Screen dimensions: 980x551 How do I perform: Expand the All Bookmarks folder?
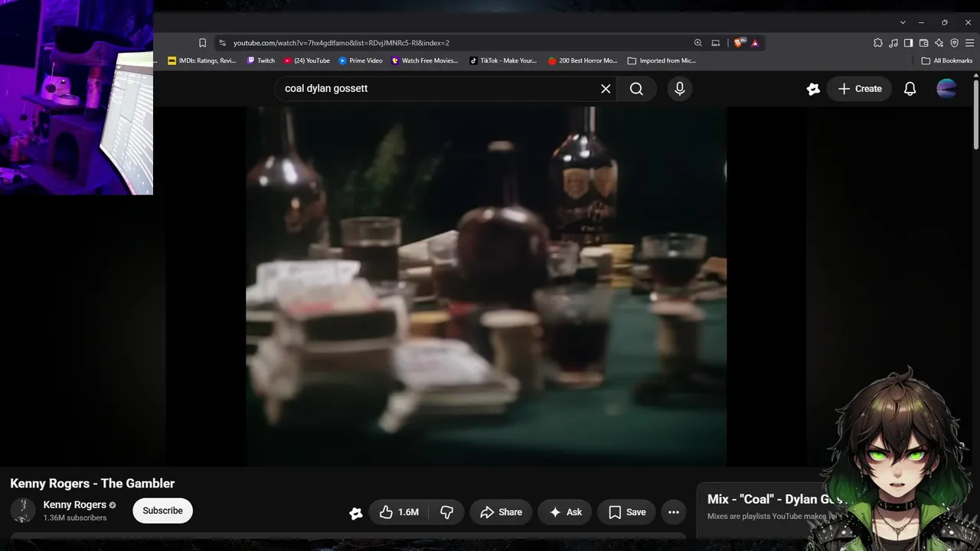click(x=947, y=60)
